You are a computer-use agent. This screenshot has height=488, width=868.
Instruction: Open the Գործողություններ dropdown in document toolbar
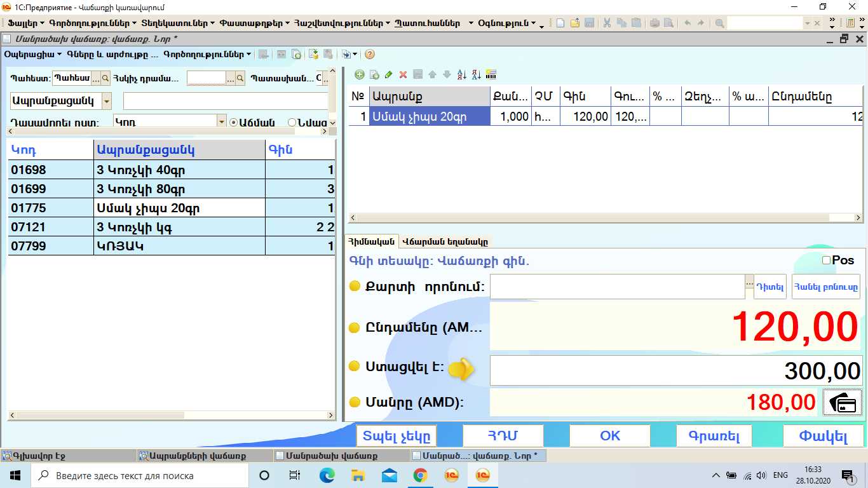207,55
